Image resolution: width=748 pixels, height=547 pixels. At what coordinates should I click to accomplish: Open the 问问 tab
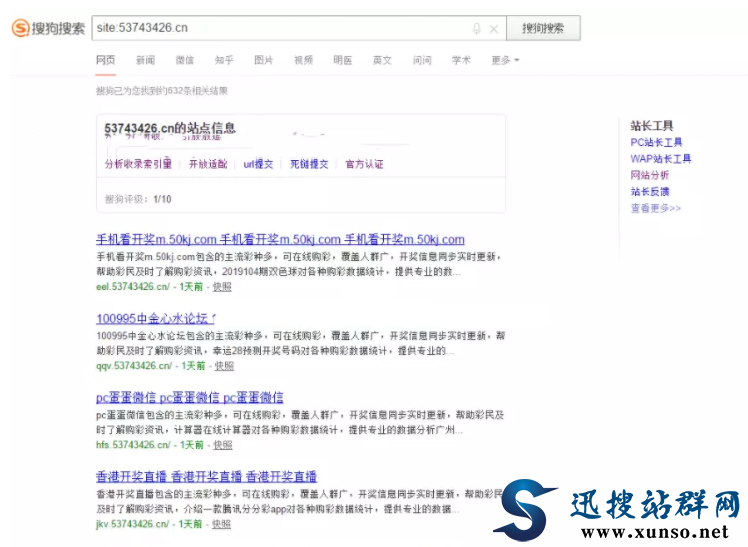(x=422, y=60)
